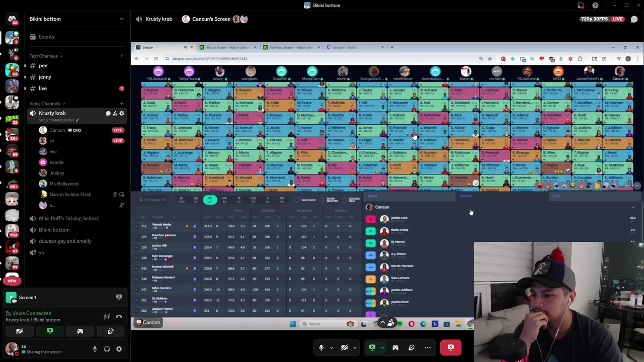Viewport: 644px width, 362px height.
Task: Switch to Sleeper tab in shared browser
Action: pyautogui.click(x=164, y=47)
